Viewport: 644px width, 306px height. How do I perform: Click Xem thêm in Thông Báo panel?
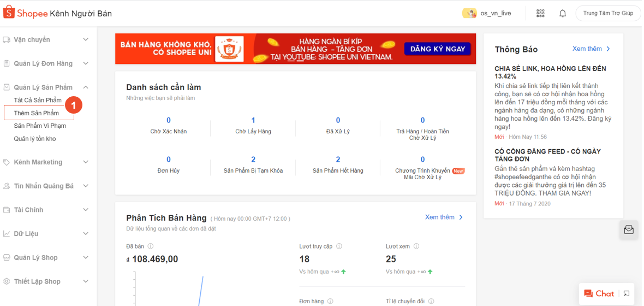tap(592, 49)
